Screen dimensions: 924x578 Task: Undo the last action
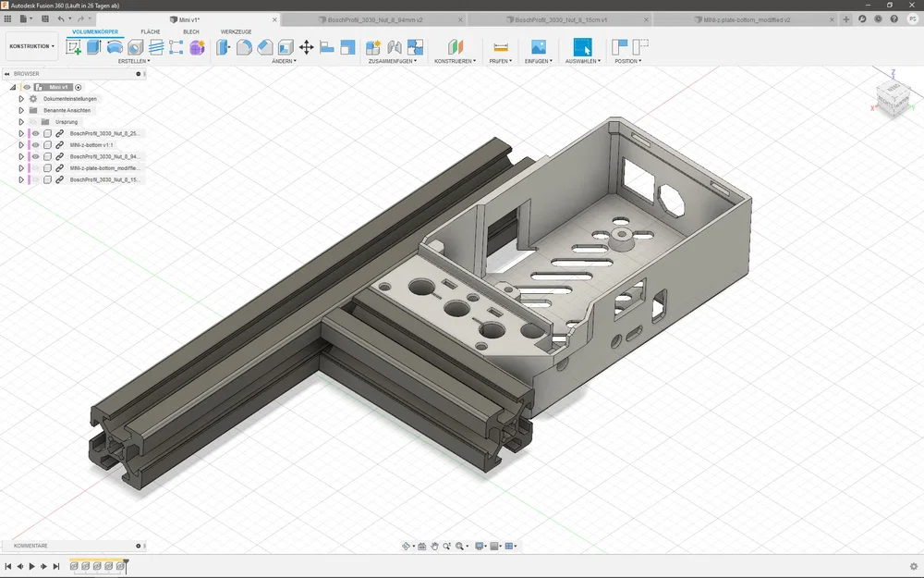pos(61,18)
